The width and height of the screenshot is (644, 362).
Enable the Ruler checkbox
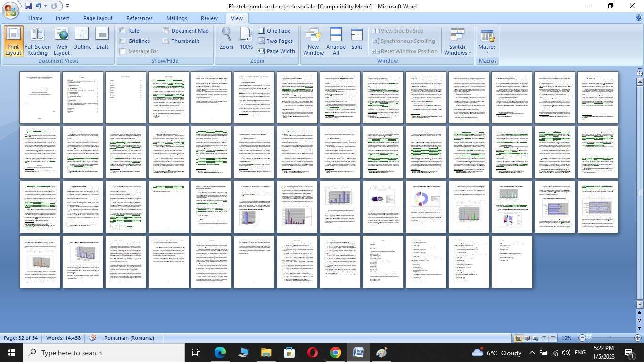(x=123, y=31)
